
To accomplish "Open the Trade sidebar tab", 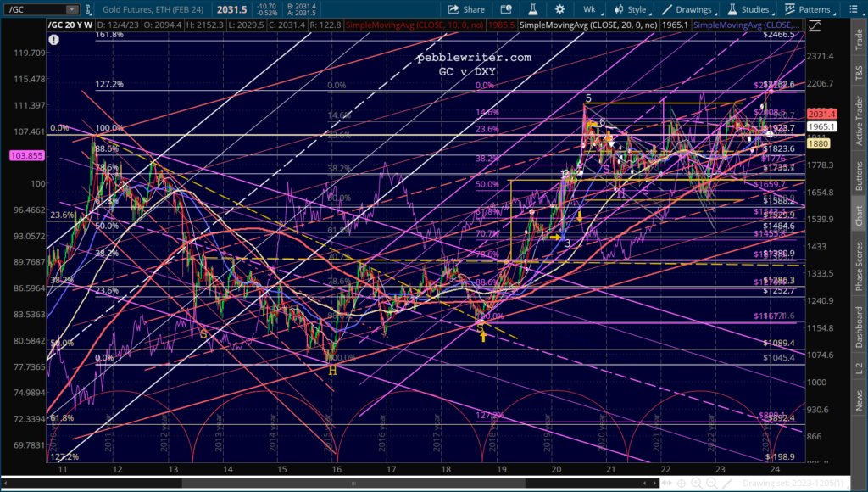I will 860,39.
